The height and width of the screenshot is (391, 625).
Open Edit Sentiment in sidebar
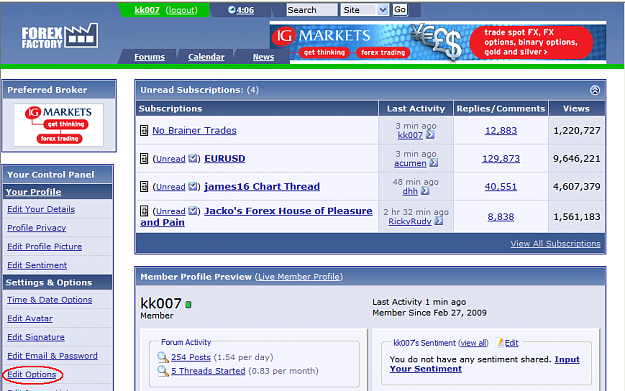37,265
